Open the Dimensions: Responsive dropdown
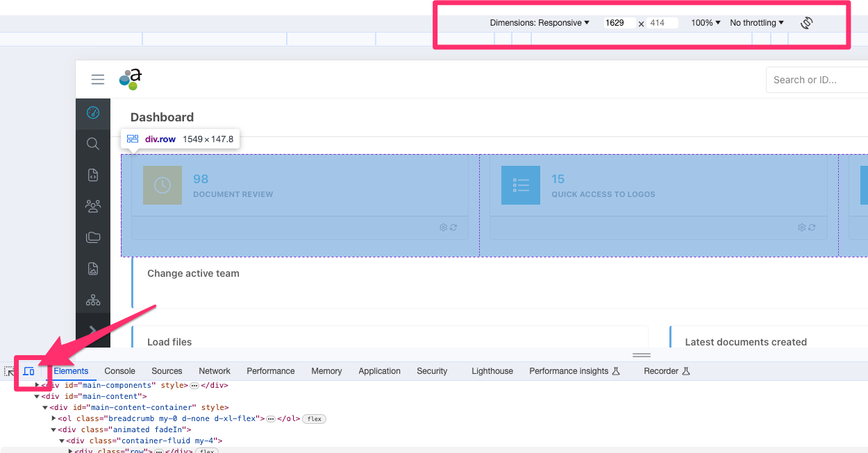The image size is (868, 453). coord(540,23)
